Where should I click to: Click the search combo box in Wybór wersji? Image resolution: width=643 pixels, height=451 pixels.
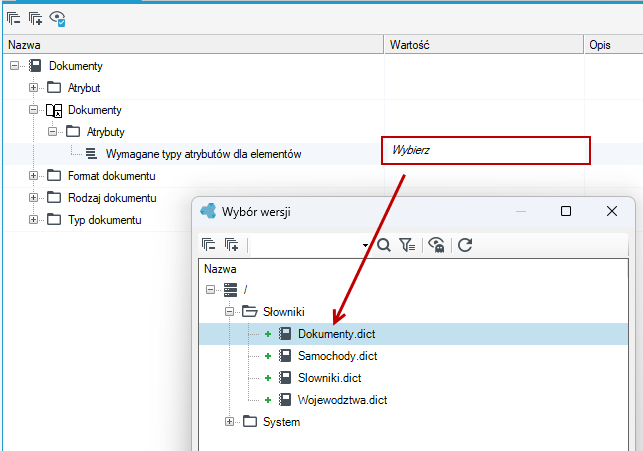(x=310, y=245)
